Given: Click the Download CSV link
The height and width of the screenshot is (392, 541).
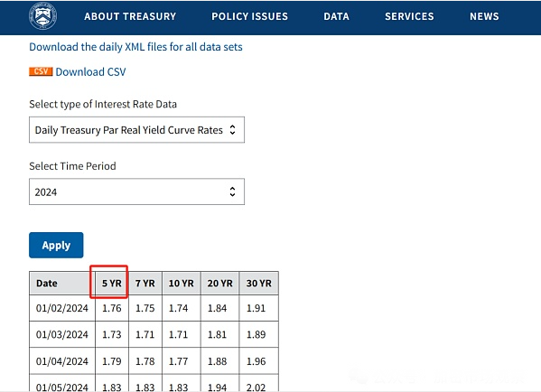Looking at the screenshot, I should [x=90, y=71].
